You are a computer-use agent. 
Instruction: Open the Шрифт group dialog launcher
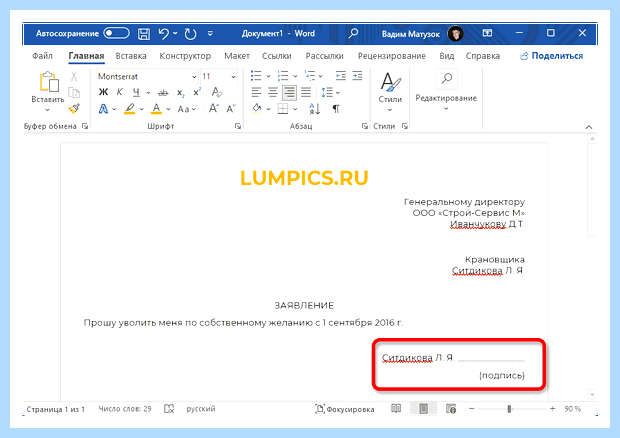pos(238,126)
